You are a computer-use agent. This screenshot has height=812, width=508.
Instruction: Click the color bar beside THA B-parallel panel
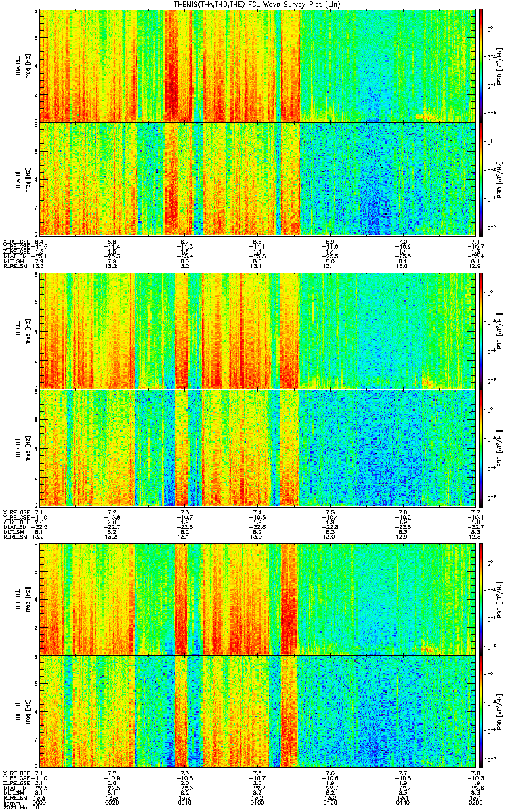pyautogui.click(x=481, y=179)
